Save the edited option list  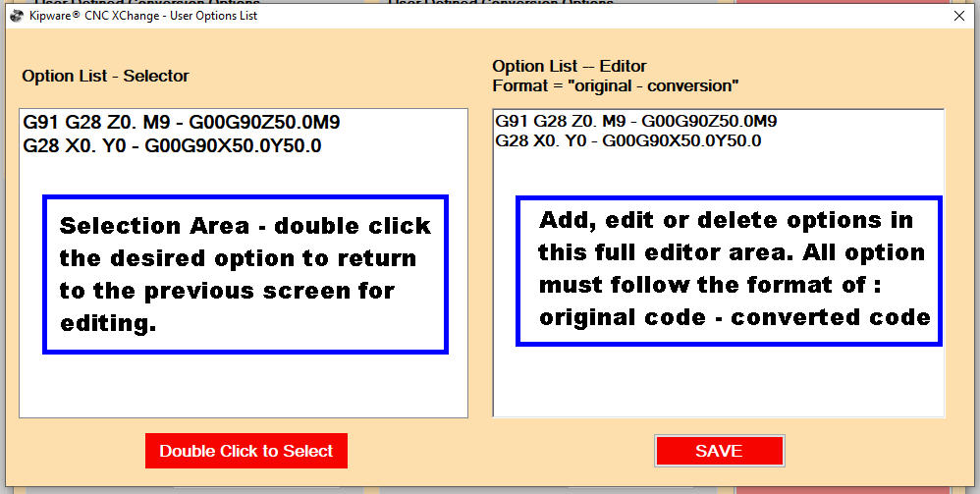[720, 451]
